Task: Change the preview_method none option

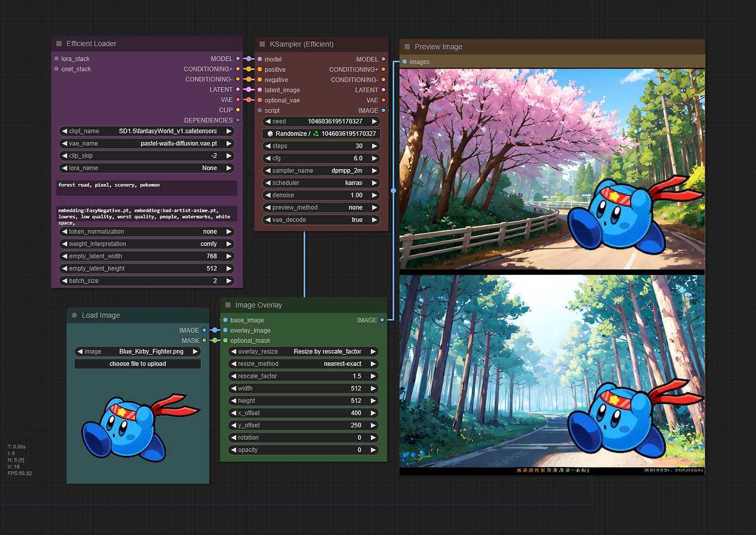Action: coord(321,207)
